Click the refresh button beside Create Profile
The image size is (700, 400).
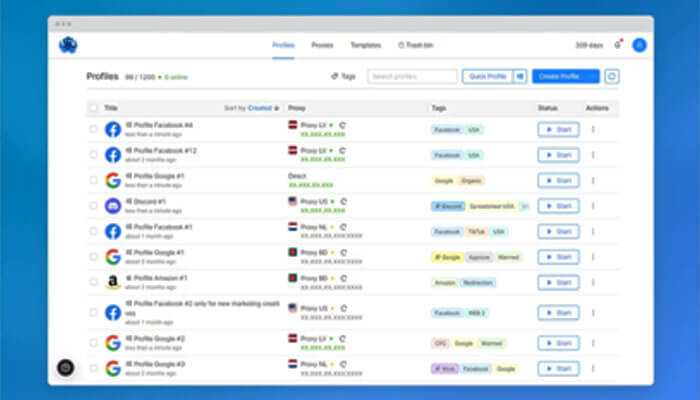(x=612, y=76)
